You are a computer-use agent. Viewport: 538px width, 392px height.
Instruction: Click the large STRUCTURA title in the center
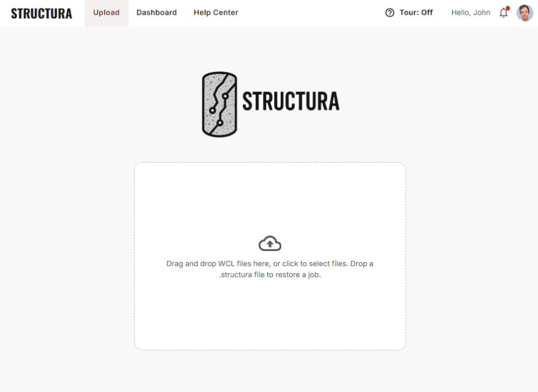pos(291,101)
